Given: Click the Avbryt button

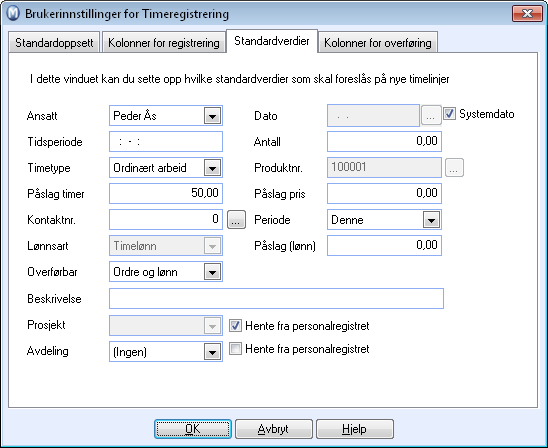Looking at the screenshot, I should pos(274,429).
